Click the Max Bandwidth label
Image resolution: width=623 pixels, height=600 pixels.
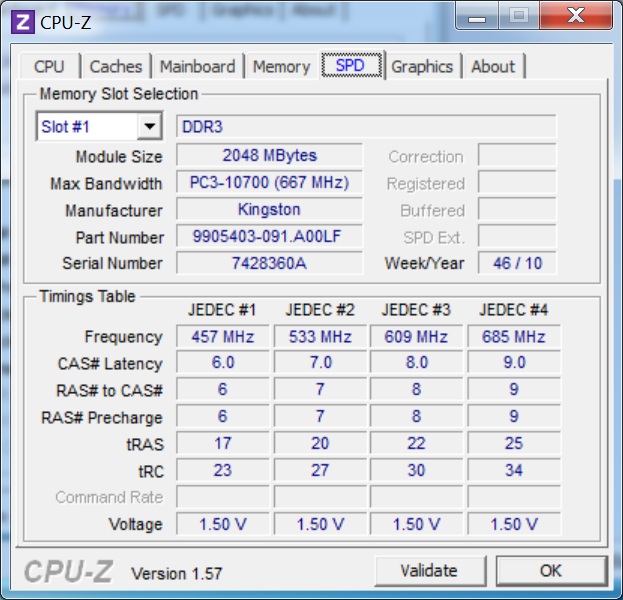[106, 184]
